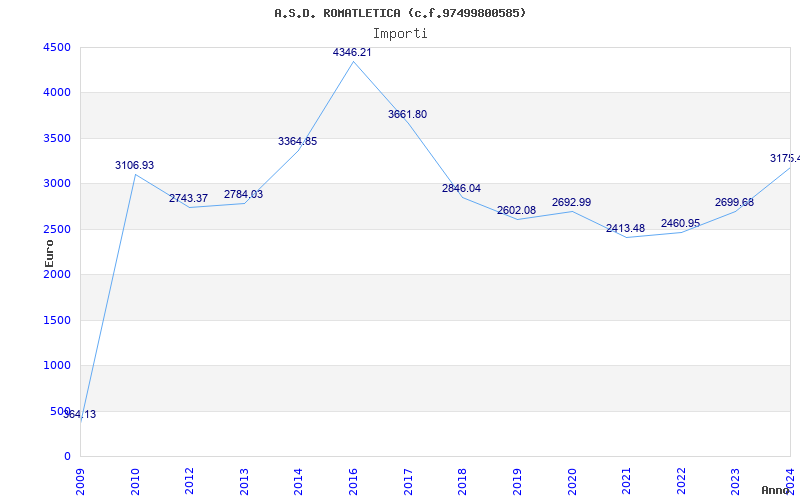Screen dimensions: 800x500
Task: Click the Importi subtitle text
Action: pos(400,33)
